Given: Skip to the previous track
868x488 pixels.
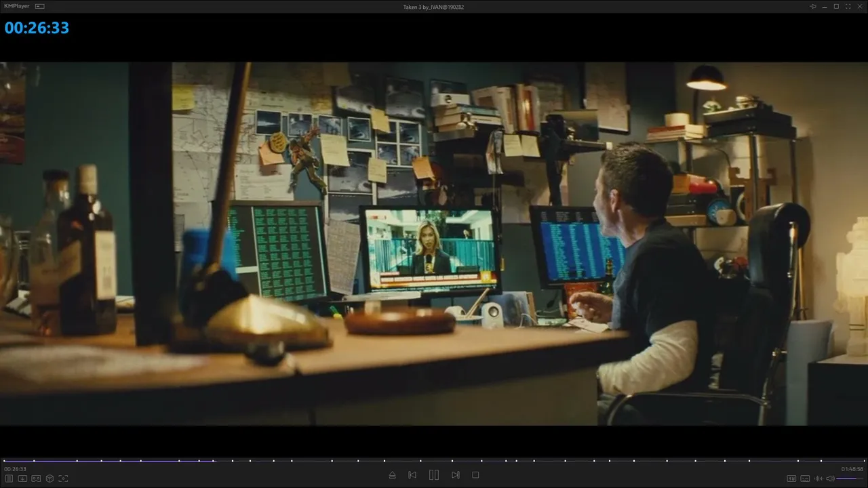Looking at the screenshot, I should tap(412, 475).
